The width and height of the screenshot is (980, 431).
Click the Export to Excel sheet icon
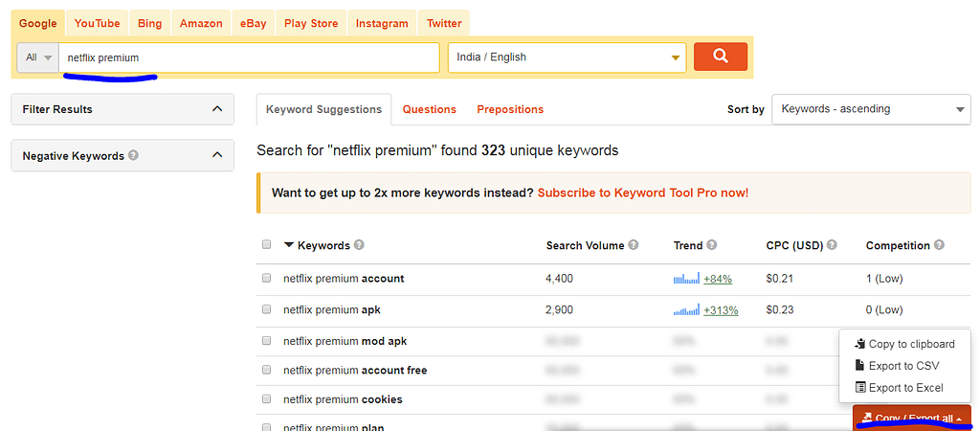[x=860, y=387]
